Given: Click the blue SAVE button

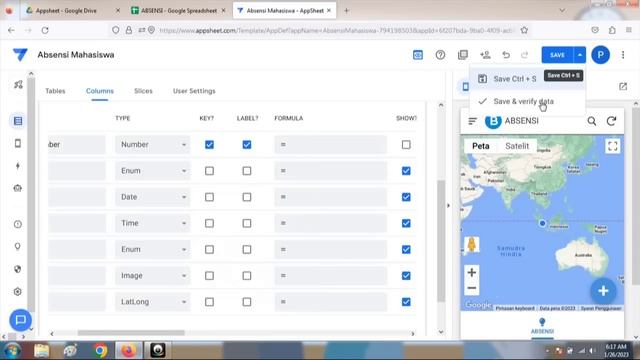Looking at the screenshot, I should (x=557, y=55).
